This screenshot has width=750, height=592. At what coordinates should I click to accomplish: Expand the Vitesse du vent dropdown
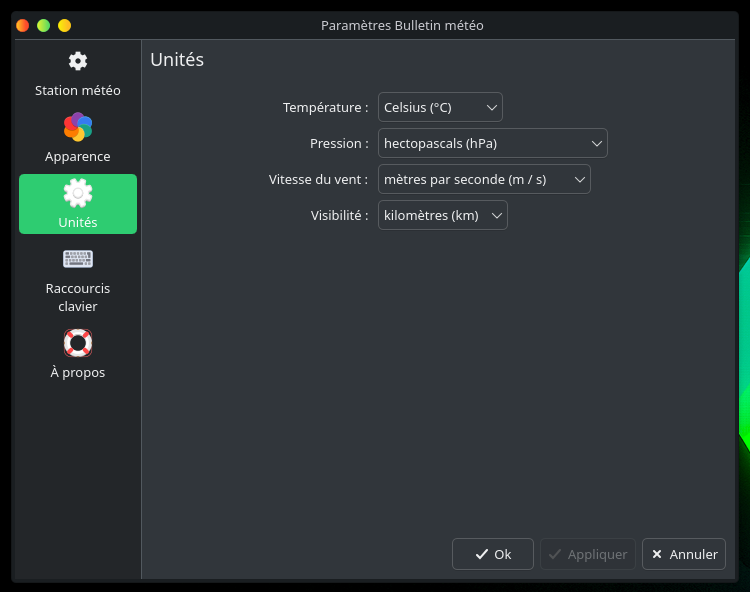[484, 179]
